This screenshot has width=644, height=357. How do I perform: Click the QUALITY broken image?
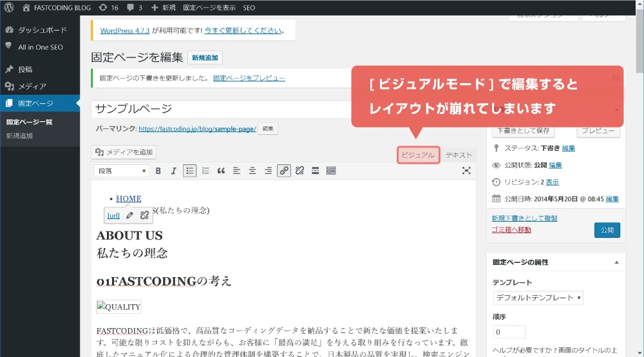pyautogui.click(x=118, y=307)
